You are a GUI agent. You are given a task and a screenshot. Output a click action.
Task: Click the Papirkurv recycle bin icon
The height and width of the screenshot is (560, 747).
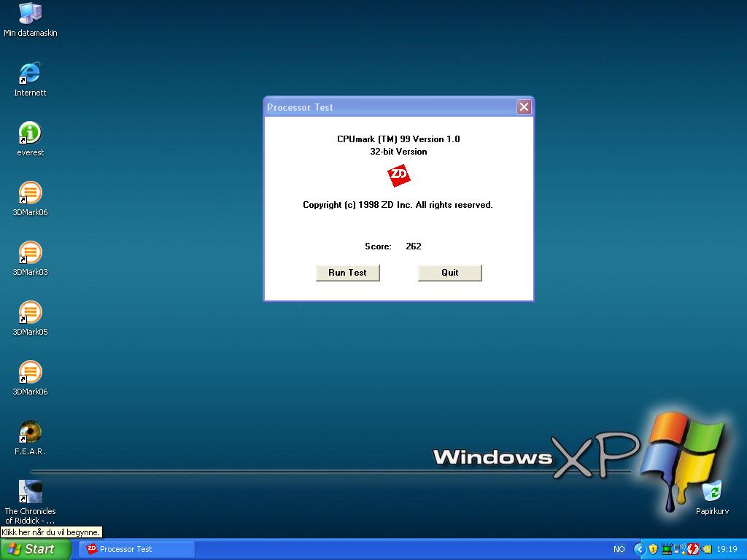coord(712,492)
